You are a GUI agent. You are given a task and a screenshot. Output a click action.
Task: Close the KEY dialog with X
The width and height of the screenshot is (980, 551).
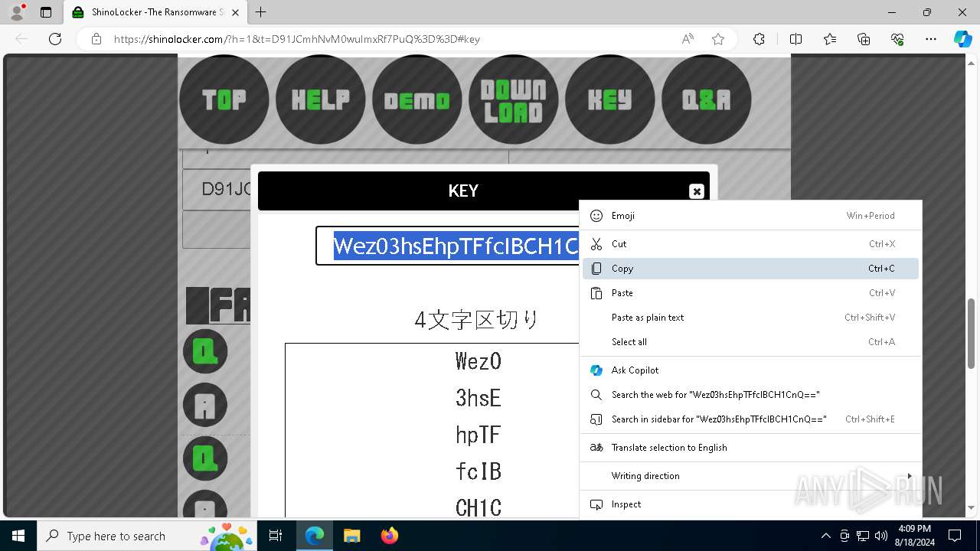[x=696, y=191]
